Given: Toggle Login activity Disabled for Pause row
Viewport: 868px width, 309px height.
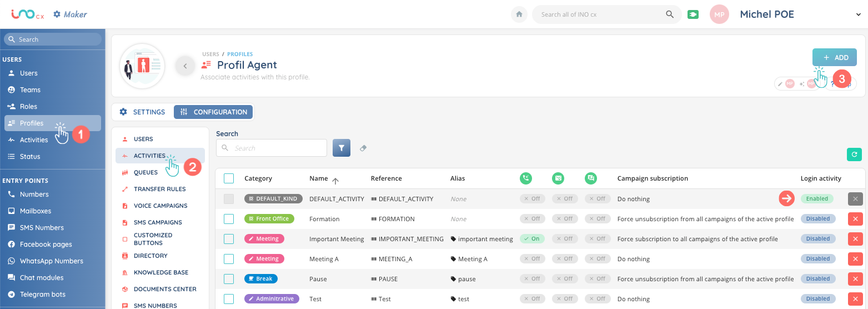Looking at the screenshot, I should click(x=817, y=279).
